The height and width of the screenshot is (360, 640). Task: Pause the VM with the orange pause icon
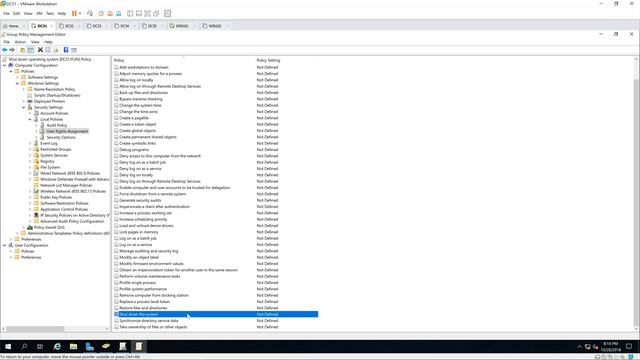pos(74,13)
